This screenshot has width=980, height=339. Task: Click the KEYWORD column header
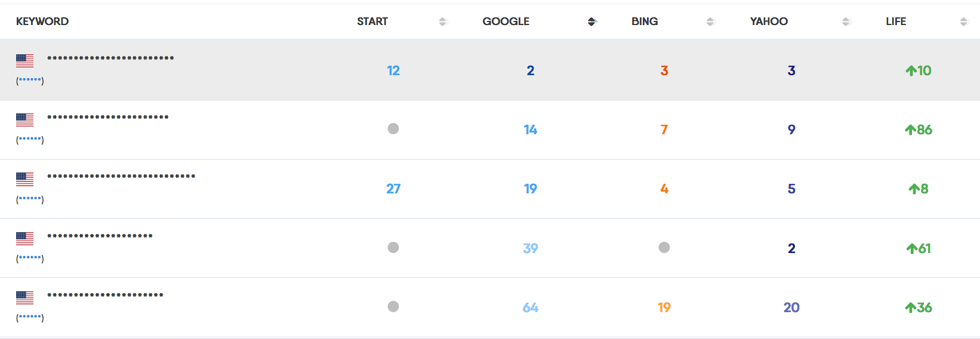pos(42,21)
